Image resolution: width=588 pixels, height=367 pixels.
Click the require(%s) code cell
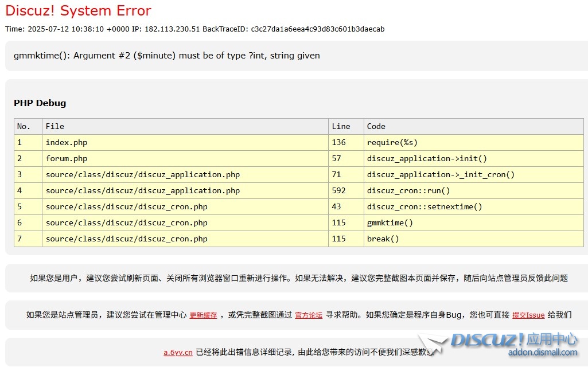coord(392,142)
